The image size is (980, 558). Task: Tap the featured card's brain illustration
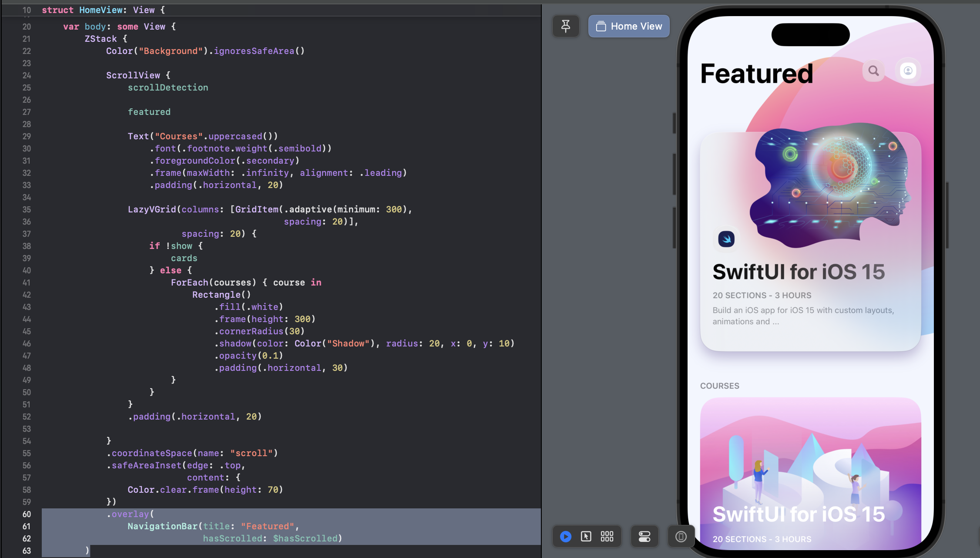pyautogui.click(x=829, y=185)
